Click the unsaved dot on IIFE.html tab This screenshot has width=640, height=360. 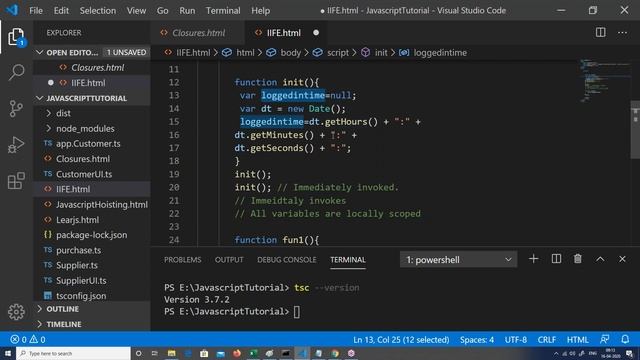point(316,33)
